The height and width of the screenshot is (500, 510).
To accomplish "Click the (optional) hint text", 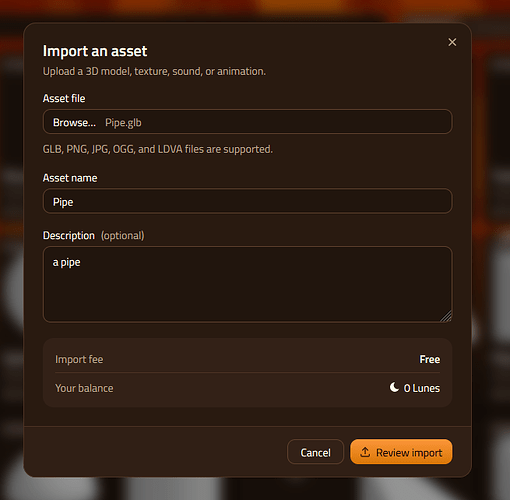I will pos(123,236).
